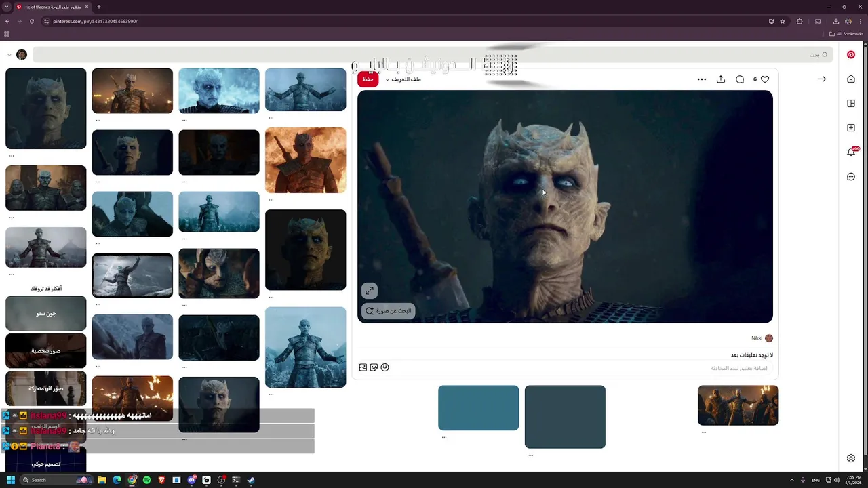Open the solid teal placeholder pin below the comments
This screenshot has width=868, height=488.
(479, 408)
